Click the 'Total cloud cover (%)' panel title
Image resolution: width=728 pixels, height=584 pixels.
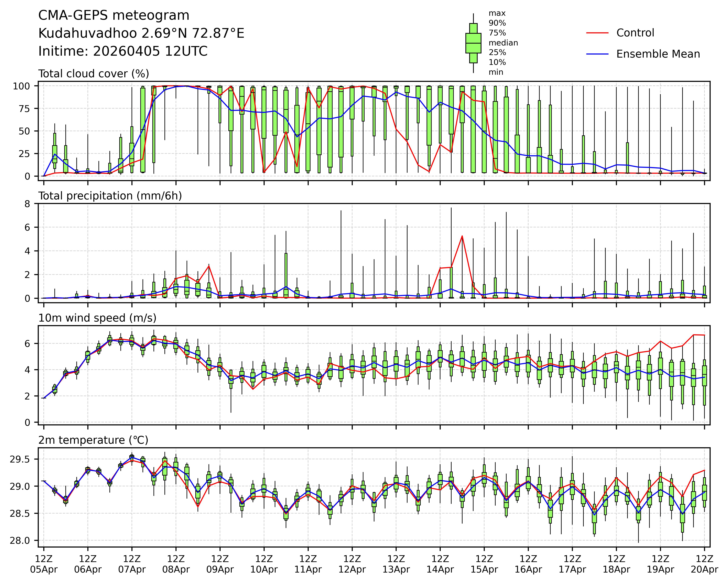(x=94, y=74)
